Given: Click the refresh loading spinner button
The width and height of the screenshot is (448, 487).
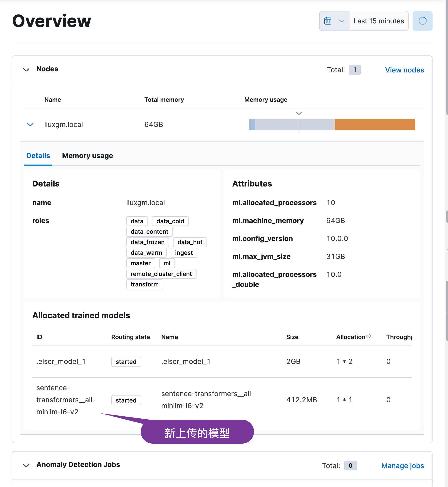Looking at the screenshot, I should pyautogui.click(x=422, y=21).
